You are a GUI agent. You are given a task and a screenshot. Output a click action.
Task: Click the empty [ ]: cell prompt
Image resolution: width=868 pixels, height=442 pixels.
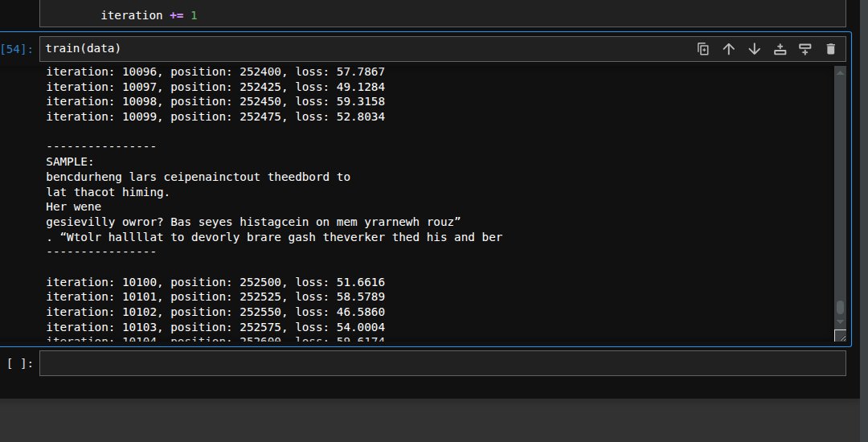[x=20, y=363]
